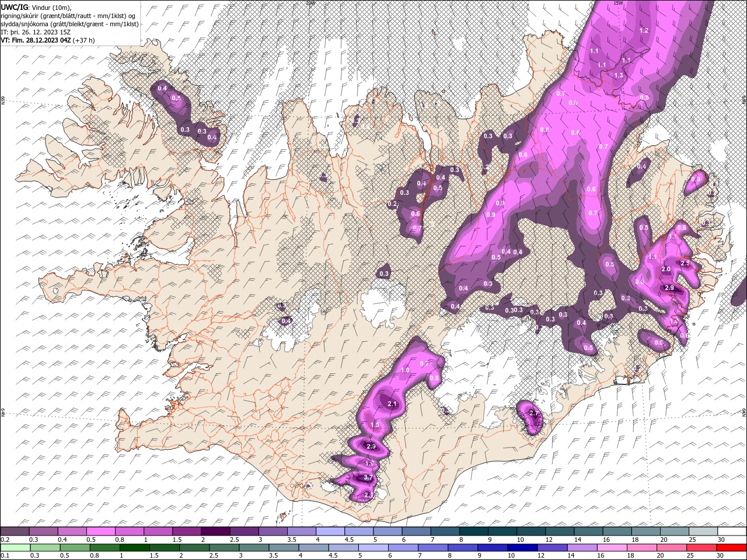Screen dimensions: 747x560
Task: Pick the lightest green swatch labeled 0.1
Action: point(16,548)
